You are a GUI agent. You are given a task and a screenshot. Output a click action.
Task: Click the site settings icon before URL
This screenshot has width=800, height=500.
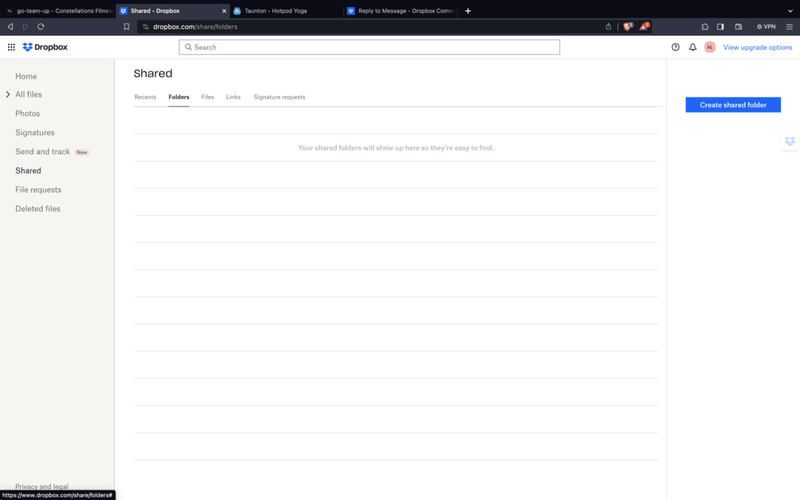[x=145, y=27]
